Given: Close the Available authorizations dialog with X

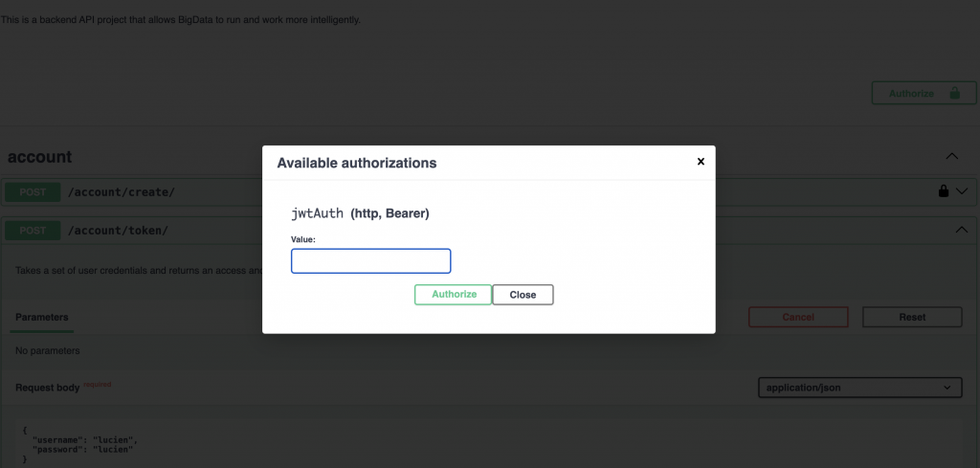Looking at the screenshot, I should [x=701, y=162].
